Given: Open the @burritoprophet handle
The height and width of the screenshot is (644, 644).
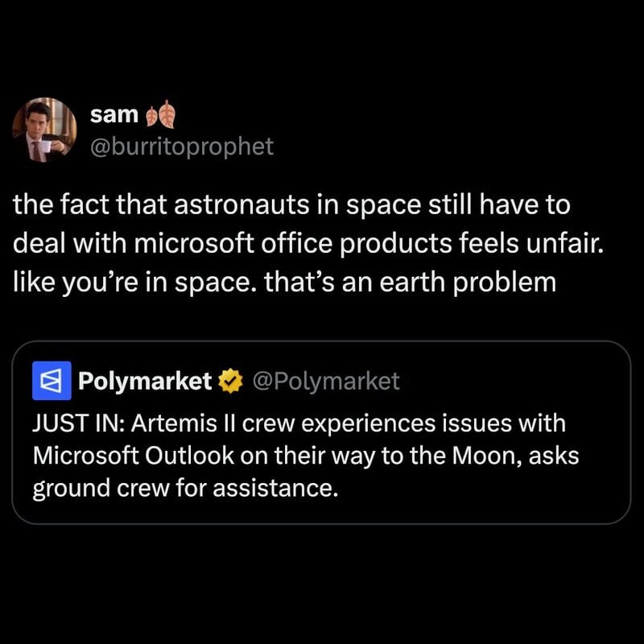Looking at the screenshot, I should [183, 146].
